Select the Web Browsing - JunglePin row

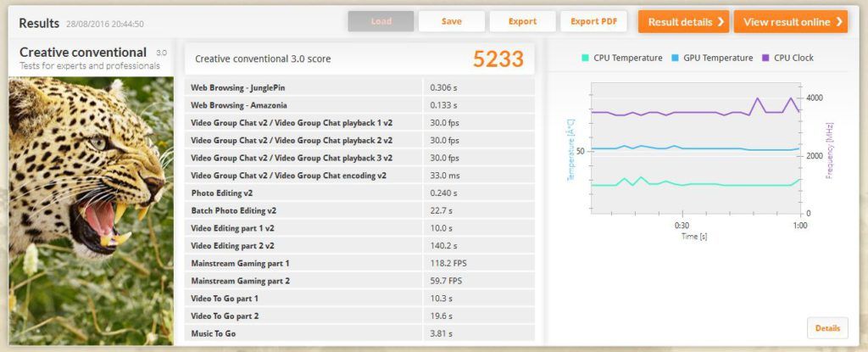coord(359,87)
